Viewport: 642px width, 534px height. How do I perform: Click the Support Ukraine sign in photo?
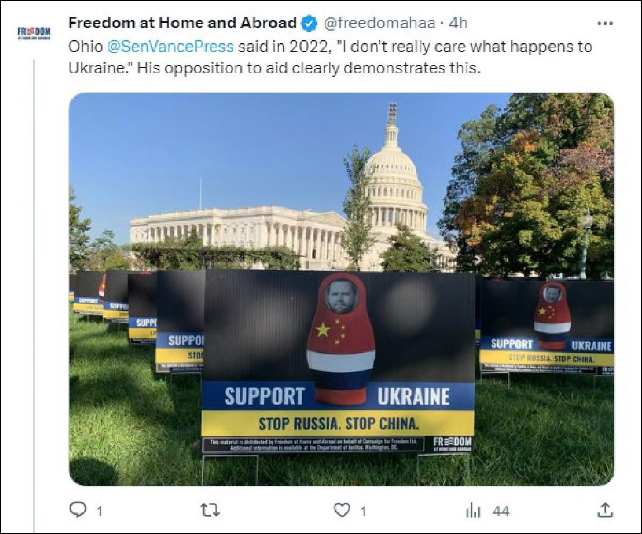[x=338, y=360]
